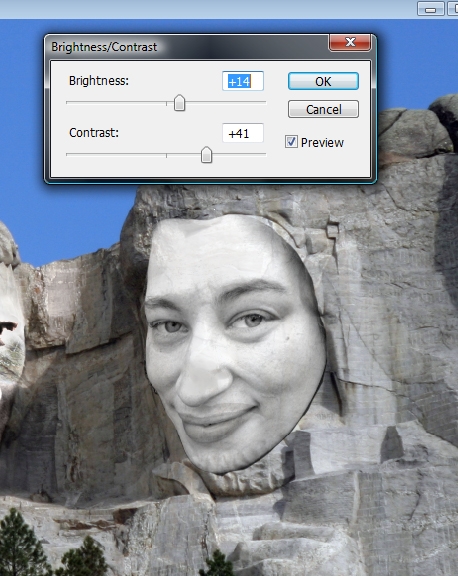
Task: Select the Contrast value field showing +41
Action: (243, 133)
